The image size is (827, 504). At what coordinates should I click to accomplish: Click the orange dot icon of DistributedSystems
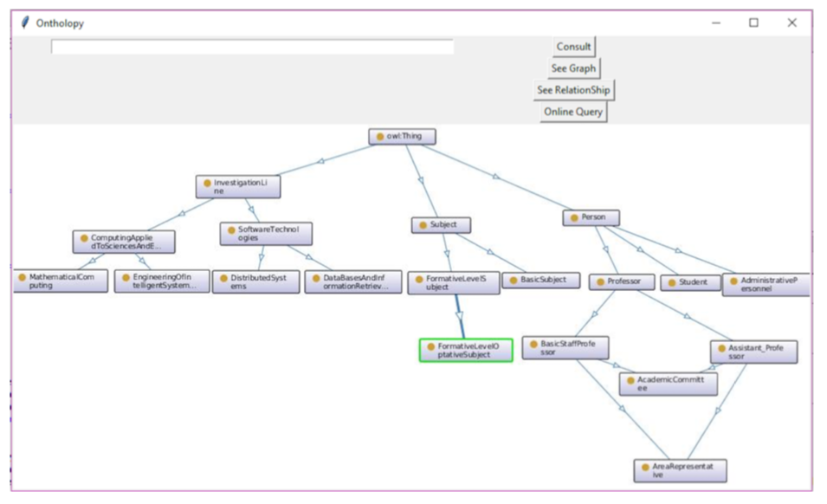(223, 278)
